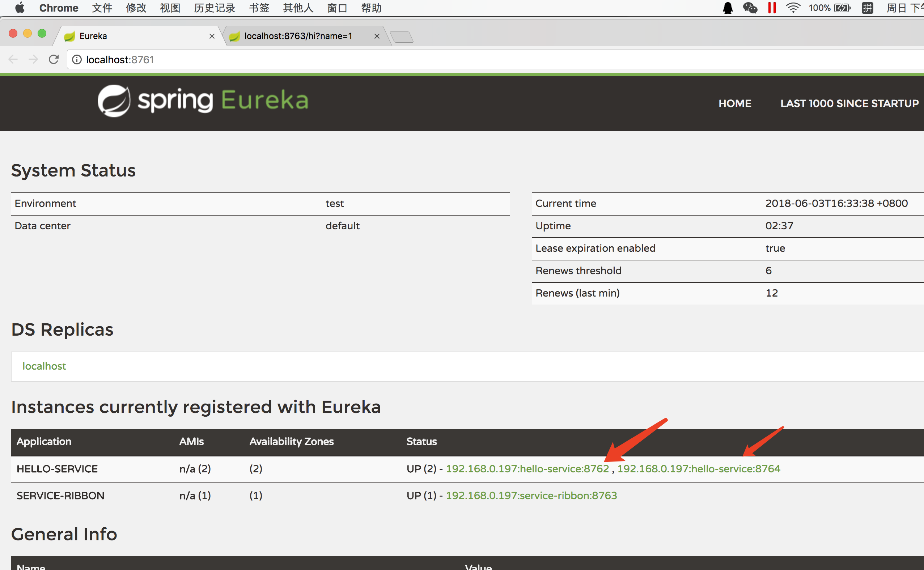Open the 其他人 menu
The height and width of the screenshot is (570, 924).
(298, 8)
